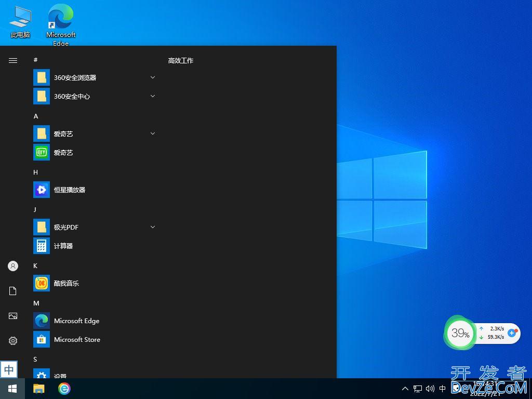
Task: Select Microsoft Store label text
Action: click(77, 340)
